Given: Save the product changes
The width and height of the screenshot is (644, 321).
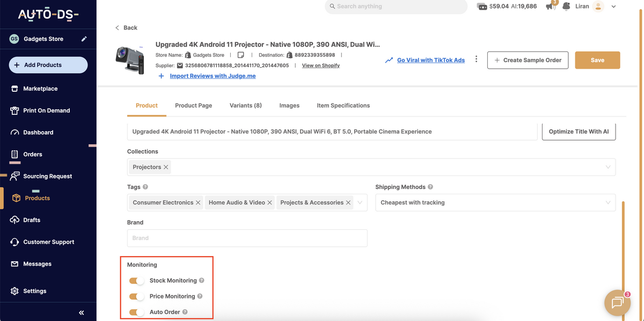Looking at the screenshot, I should (597, 60).
